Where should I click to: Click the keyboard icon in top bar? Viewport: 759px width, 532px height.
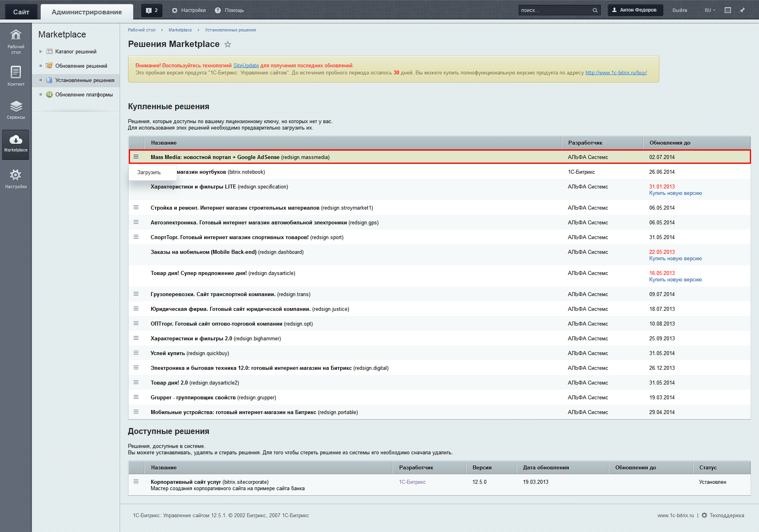[x=728, y=10]
